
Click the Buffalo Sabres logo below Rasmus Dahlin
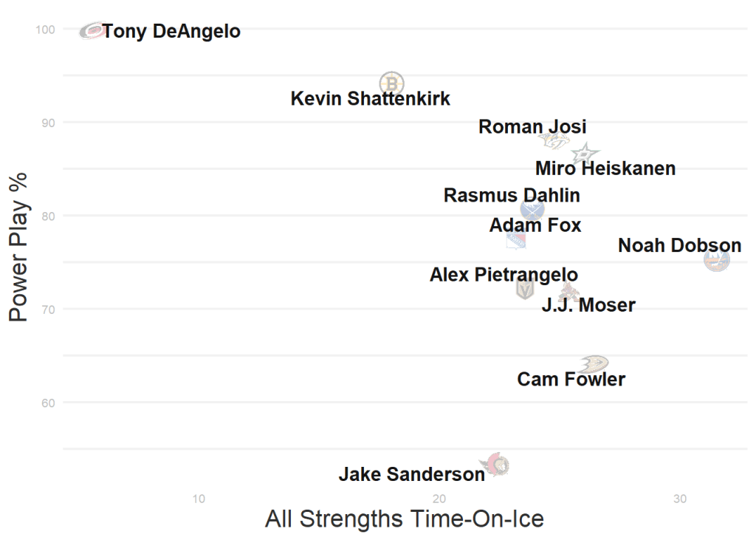pos(532,210)
